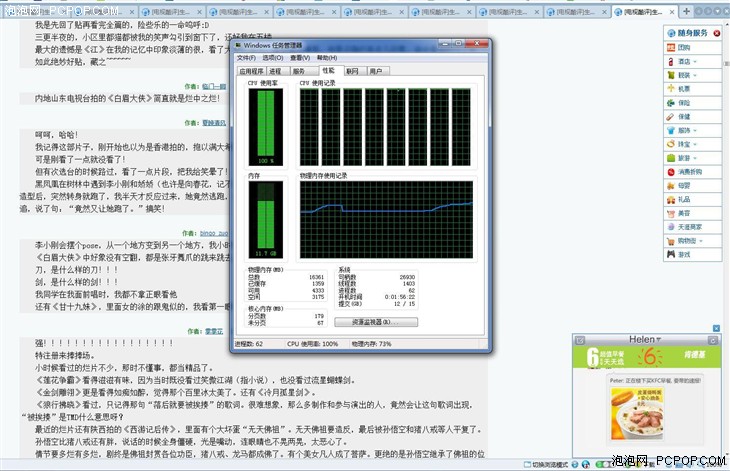
Task: Expand the 旅游 travel dropdown arrow
Action: coord(697,158)
